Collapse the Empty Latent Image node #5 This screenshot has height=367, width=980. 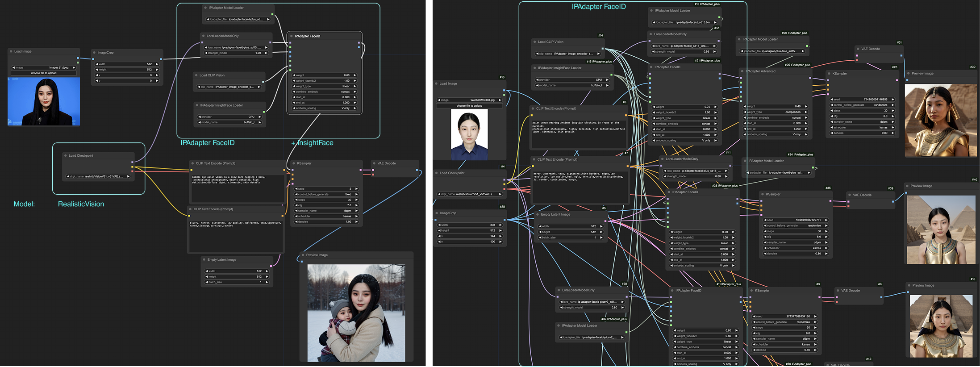tap(538, 214)
